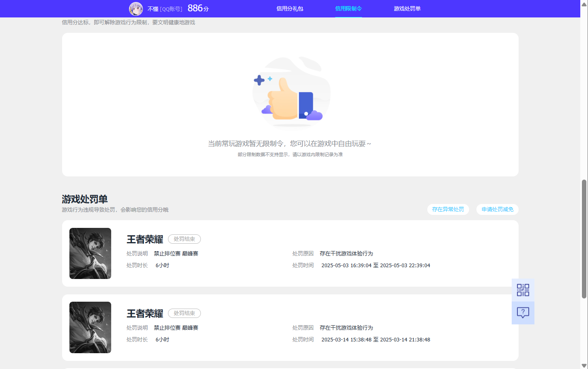Click the 处罚结束 badge on the second penalty card

click(184, 313)
